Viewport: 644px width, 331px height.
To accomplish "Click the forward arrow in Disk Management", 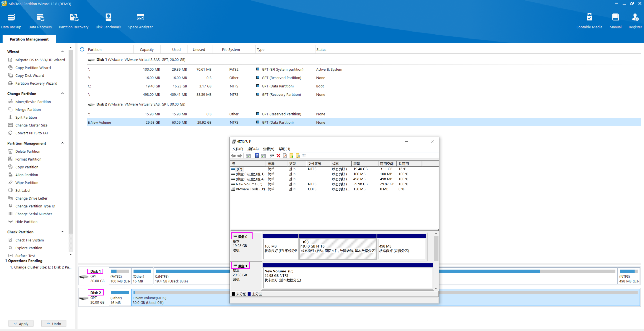I will (x=240, y=156).
